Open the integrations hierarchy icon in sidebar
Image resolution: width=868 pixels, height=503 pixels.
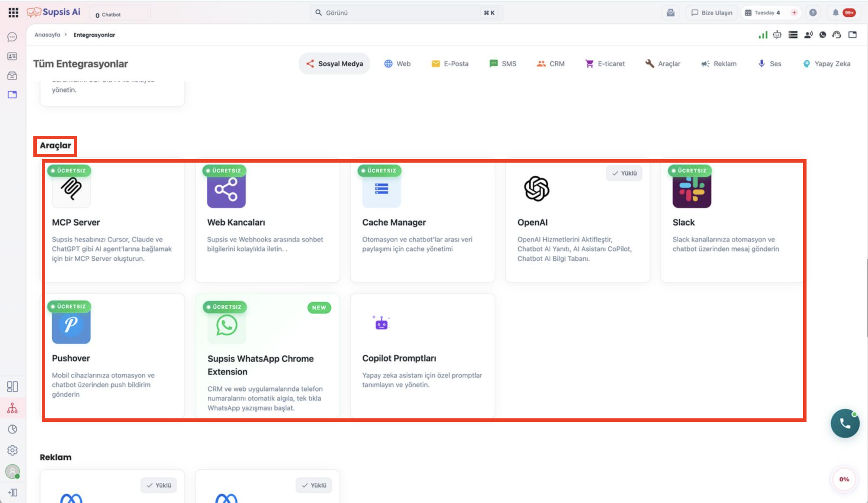[x=13, y=408]
